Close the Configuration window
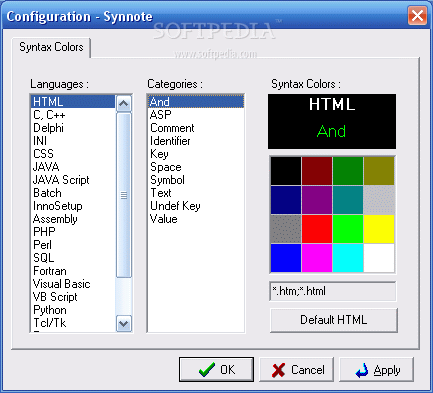The height and width of the screenshot is (393, 433). pos(417,15)
